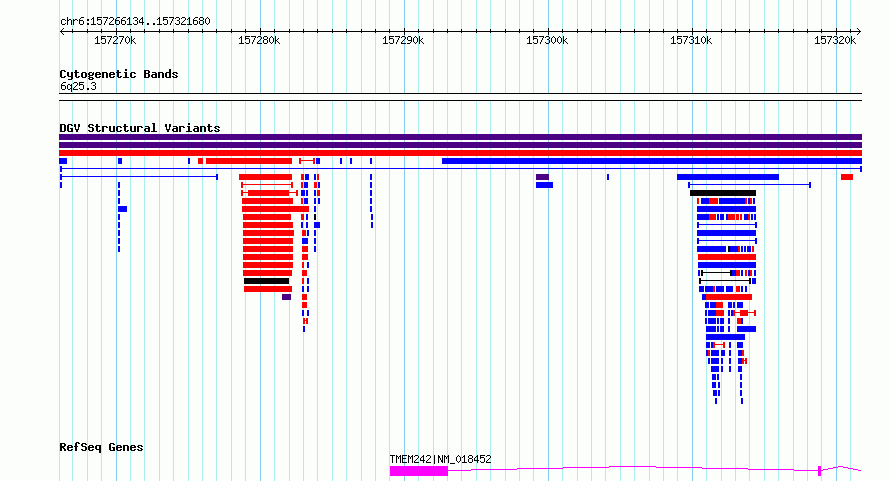Click the ruler's left arrowhead
Viewport: 890px width, 481px height.
coord(62,32)
